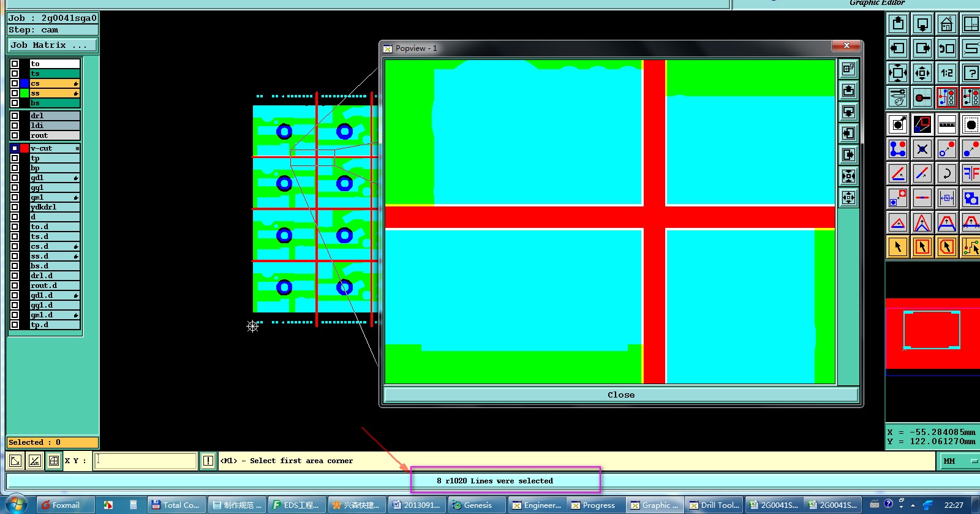Select the 'ldi' layer row
The image size is (980, 514).
[55, 126]
